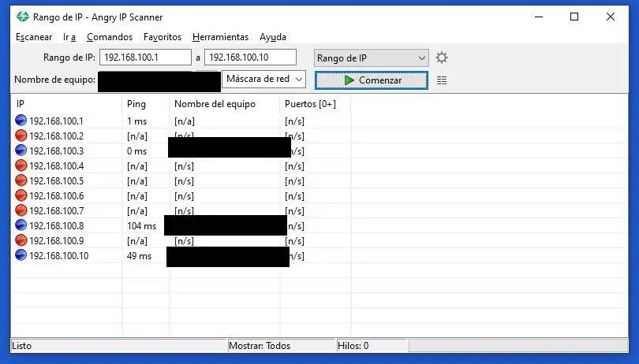Select the 192.168.100.10 row address
Image resolution: width=639 pixels, height=364 pixels.
tap(58, 256)
